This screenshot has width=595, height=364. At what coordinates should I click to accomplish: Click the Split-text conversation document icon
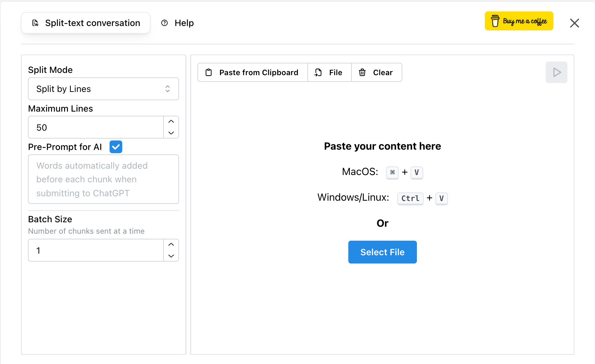click(x=35, y=23)
